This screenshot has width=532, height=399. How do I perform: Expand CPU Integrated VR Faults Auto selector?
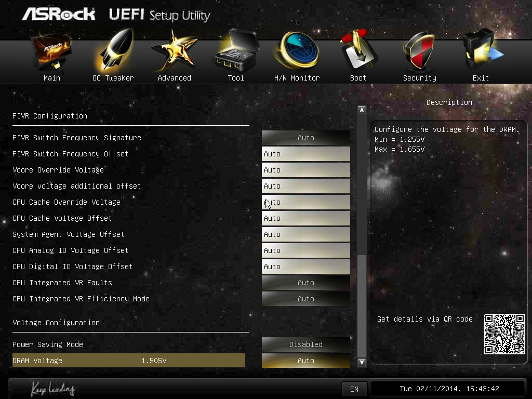point(305,283)
